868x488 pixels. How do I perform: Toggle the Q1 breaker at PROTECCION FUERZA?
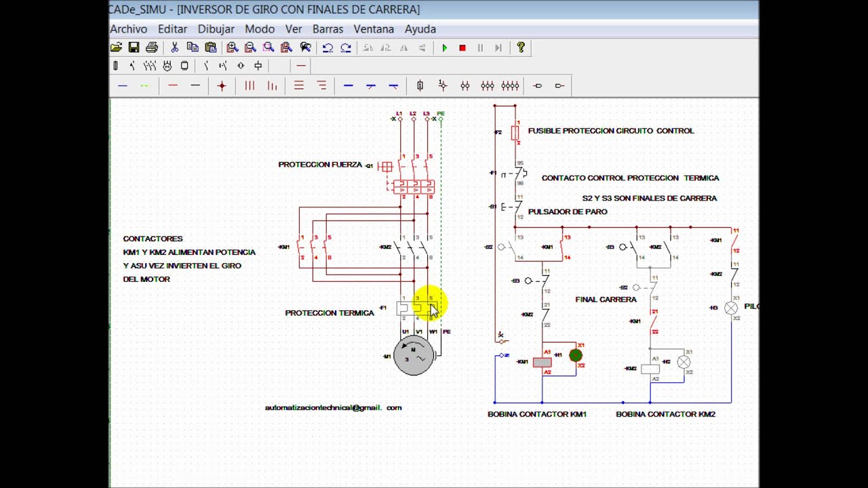pyautogui.click(x=386, y=166)
